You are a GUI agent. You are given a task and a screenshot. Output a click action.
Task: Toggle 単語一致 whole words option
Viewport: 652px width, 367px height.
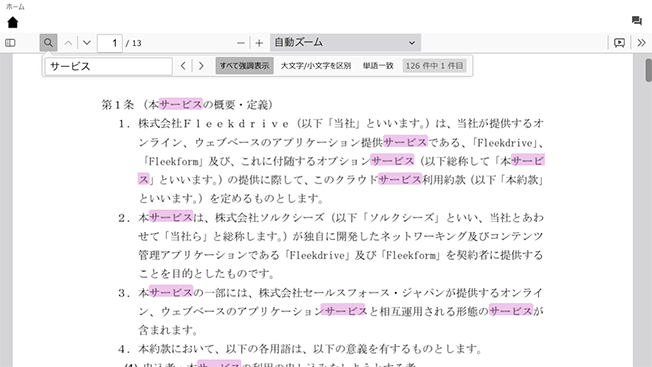378,66
